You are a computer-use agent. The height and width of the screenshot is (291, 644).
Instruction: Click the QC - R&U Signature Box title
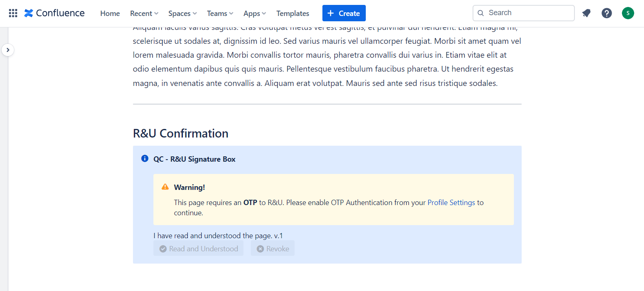[194, 159]
